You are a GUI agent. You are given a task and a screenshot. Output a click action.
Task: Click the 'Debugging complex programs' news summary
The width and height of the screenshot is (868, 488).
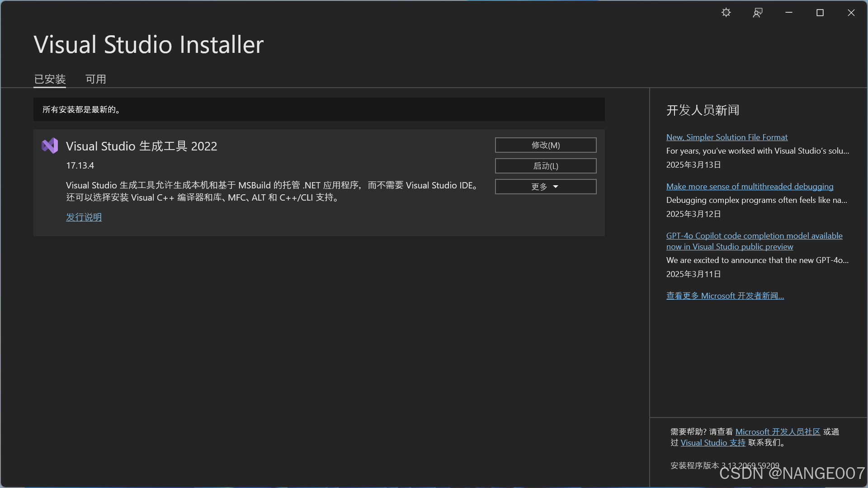coord(757,200)
